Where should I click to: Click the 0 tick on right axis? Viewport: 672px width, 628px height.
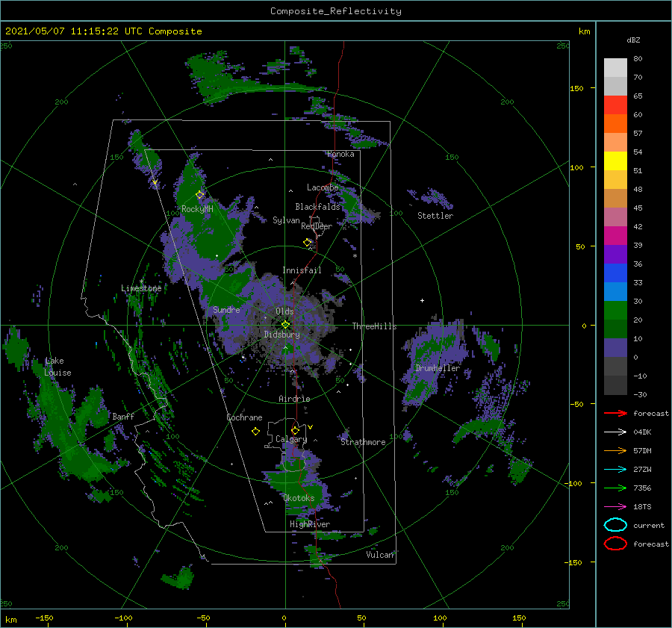pyautogui.click(x=584, y=326)
